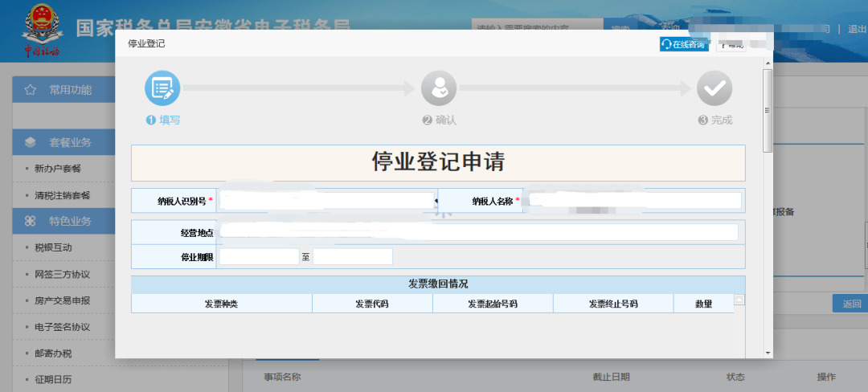This screenshot has width=868, height=392.
Task: Click the 填写 step icon
Action: coord(162,89)
